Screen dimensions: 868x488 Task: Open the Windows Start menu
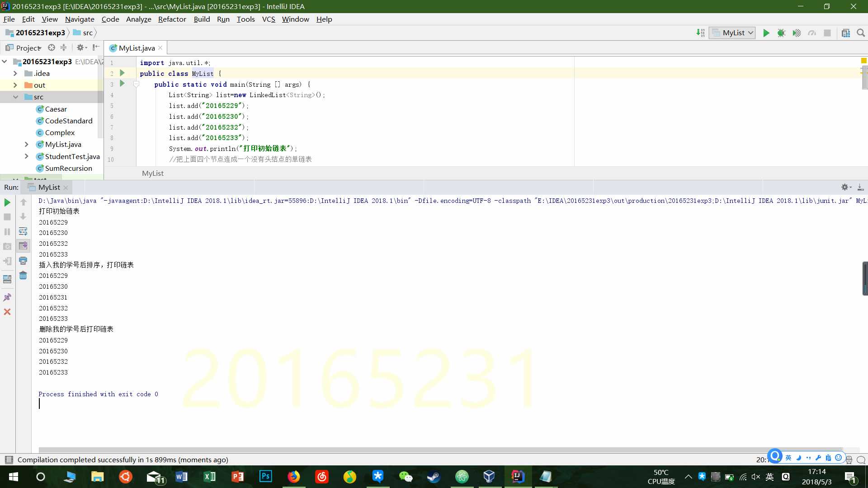pos(14,477)
